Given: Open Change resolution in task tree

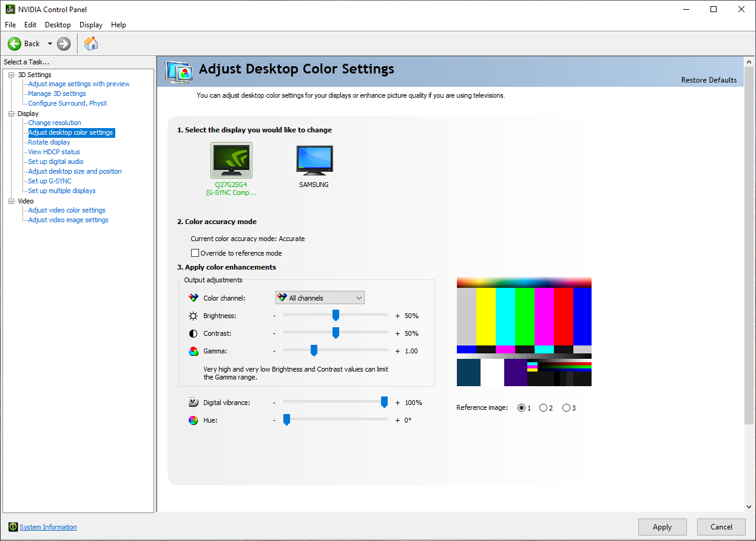Looking at the screenshot, I should point(55,123).
